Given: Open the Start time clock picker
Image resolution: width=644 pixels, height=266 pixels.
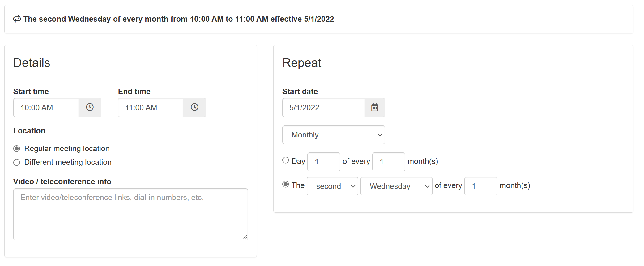Looking at the screenshot, I should 90,107.
